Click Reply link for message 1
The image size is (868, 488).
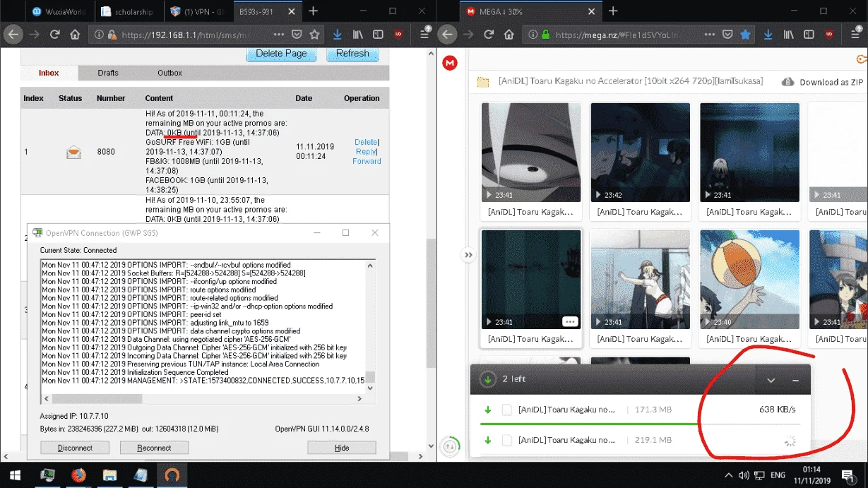click(x=366, y=151)
